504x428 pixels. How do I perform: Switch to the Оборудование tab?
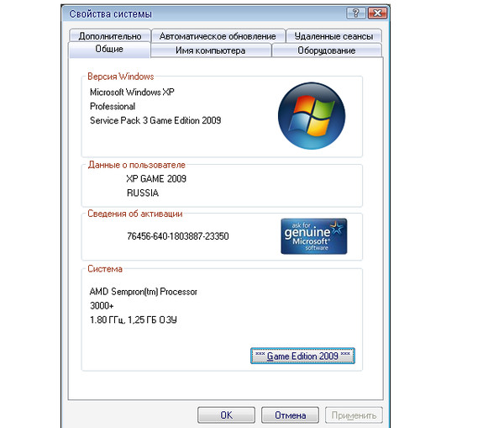coord(327,50)
